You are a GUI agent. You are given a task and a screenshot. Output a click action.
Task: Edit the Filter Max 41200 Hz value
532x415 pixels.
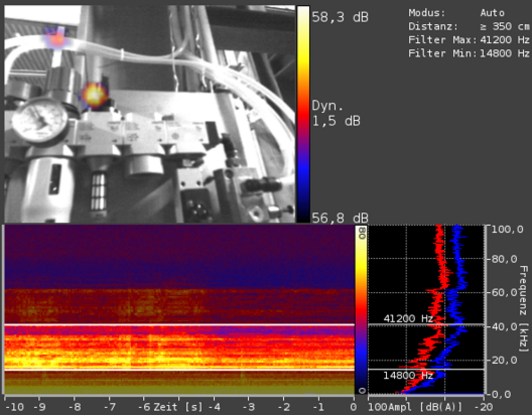505,40
